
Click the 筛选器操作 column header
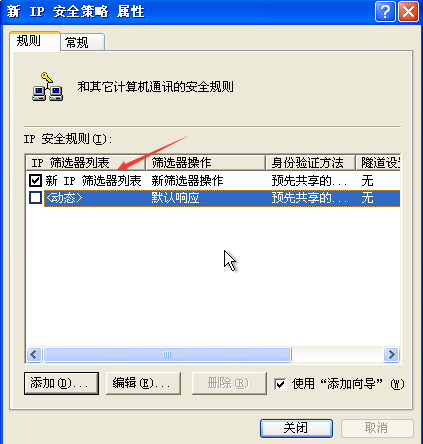[x=205, y=163]
